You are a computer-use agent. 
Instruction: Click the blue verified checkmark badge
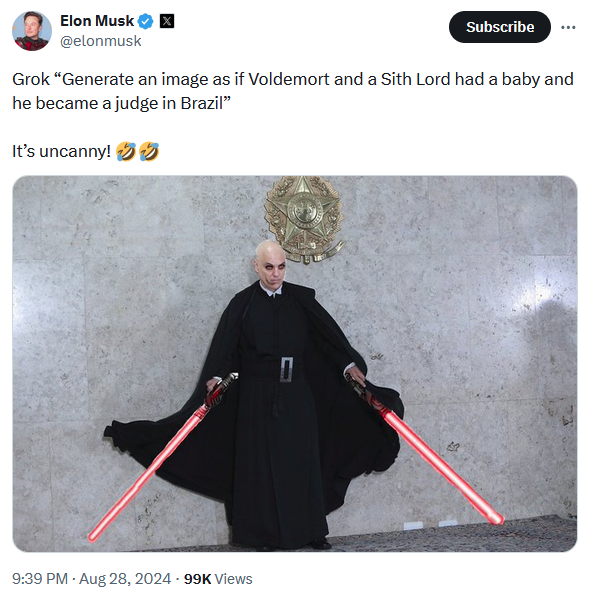click(x=145, y=21)
